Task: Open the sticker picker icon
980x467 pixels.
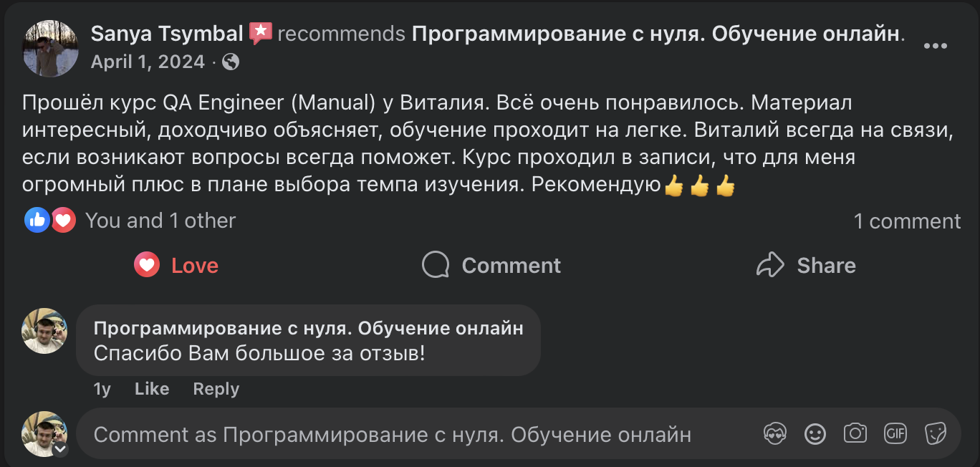Action: tap(935, 433)
